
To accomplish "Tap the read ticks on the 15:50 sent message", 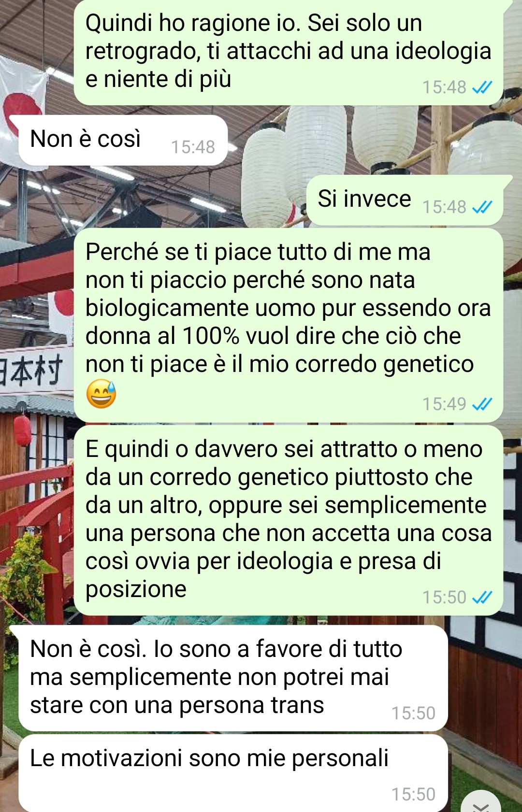I will [x=482, y=598].
